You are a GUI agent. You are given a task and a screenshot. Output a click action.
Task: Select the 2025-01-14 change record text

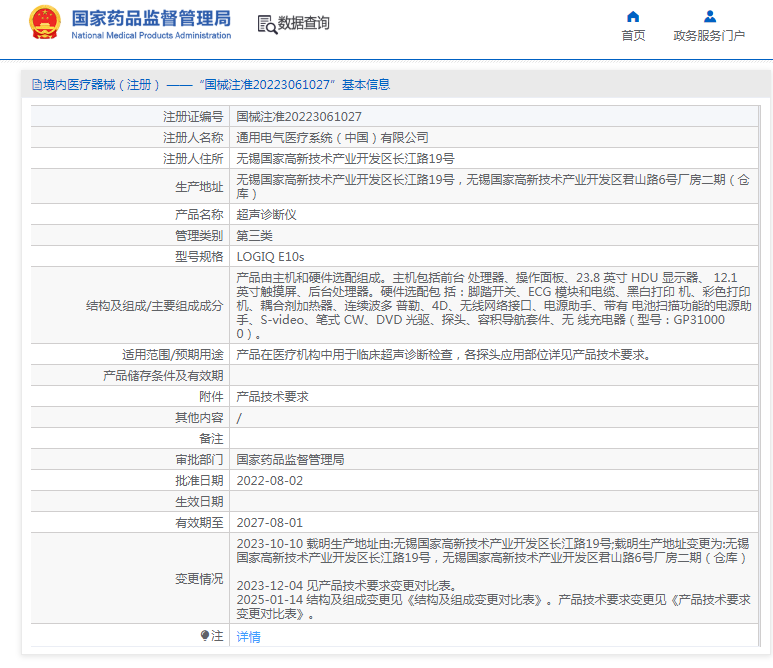pyautogui.click(x=493, y=607)
